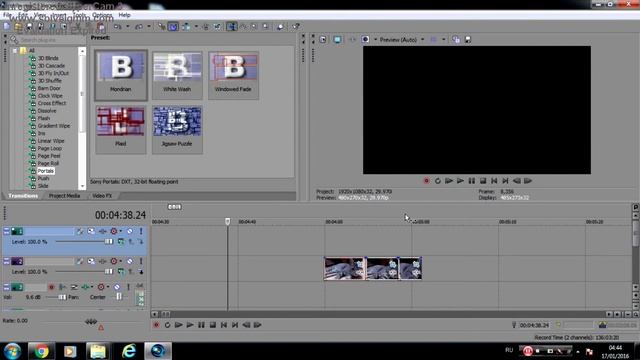This screenshot has width=640, height=360.
Task: Switch to the Project Media tab
Action: (64, 196)
